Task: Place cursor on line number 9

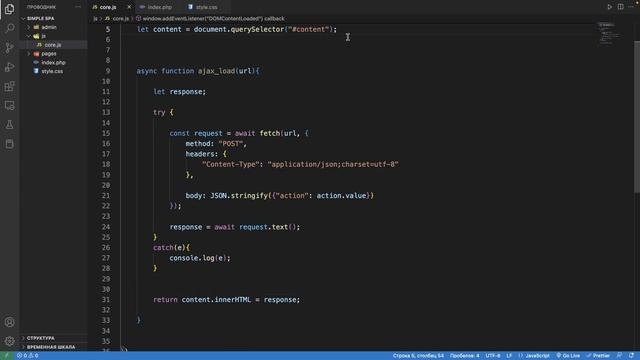Action: [108, 71]
